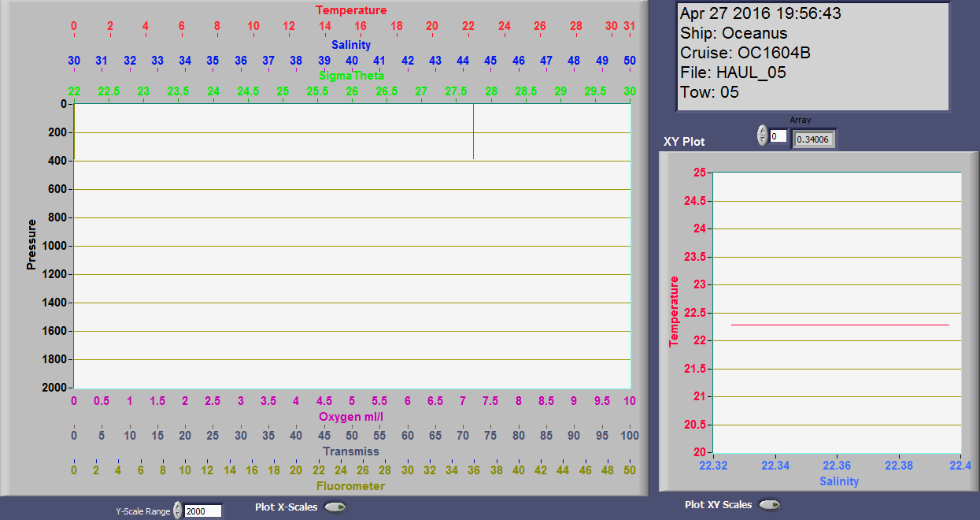Image resolution: width=980 pixels, height=520 pixels.
Task: Click the Pressure y-axis label
Action: point(31,245)
